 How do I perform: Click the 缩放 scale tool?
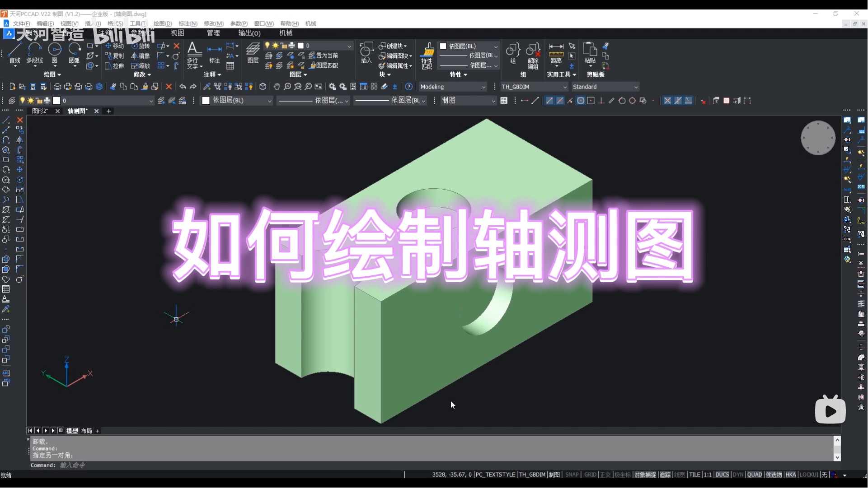[x=140, y=66]
